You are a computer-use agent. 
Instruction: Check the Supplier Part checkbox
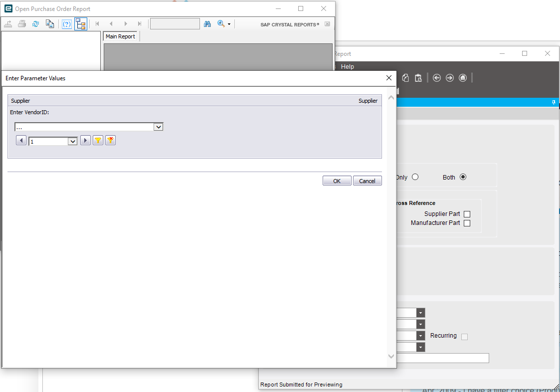[467, 214]
